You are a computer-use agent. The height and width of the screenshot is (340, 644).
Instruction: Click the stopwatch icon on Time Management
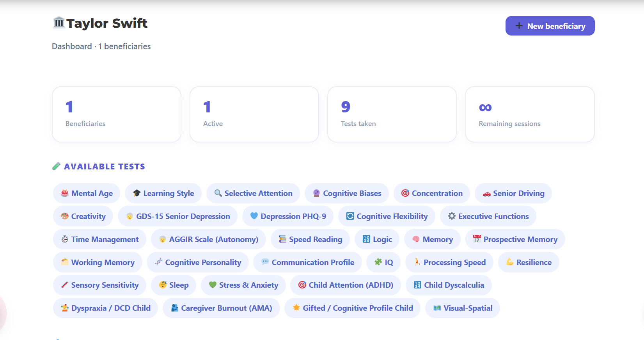65,239
